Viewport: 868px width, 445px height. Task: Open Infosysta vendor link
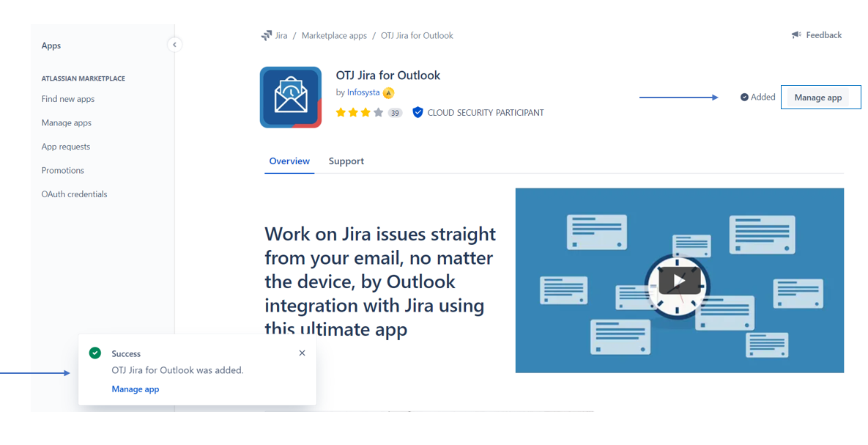pos(363,92)
